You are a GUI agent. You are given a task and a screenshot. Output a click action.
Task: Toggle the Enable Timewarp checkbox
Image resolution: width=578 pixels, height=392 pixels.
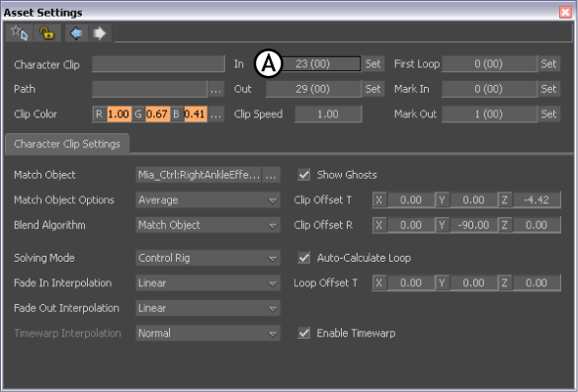point(304,333)
